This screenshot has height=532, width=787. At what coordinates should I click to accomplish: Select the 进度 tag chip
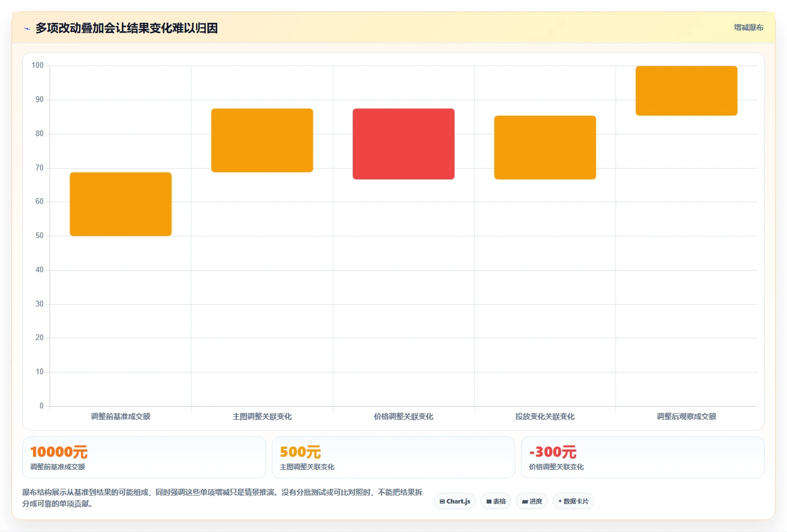click(532, 501)
